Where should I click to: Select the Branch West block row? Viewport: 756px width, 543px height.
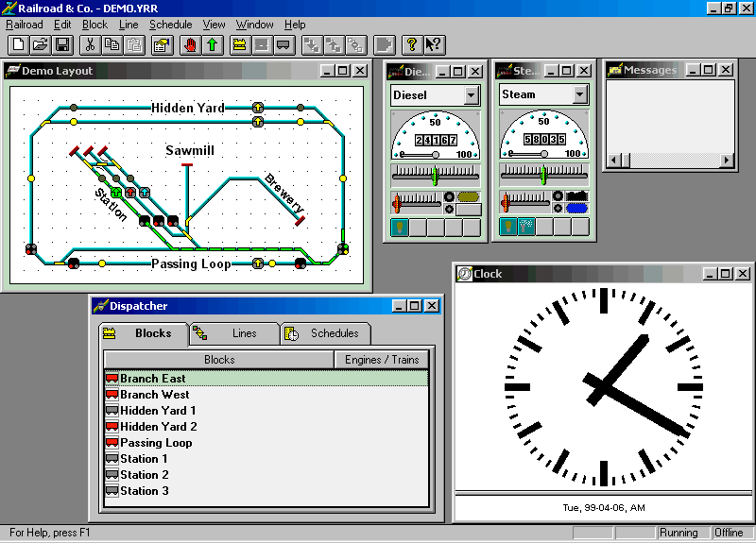click(266, 395)
